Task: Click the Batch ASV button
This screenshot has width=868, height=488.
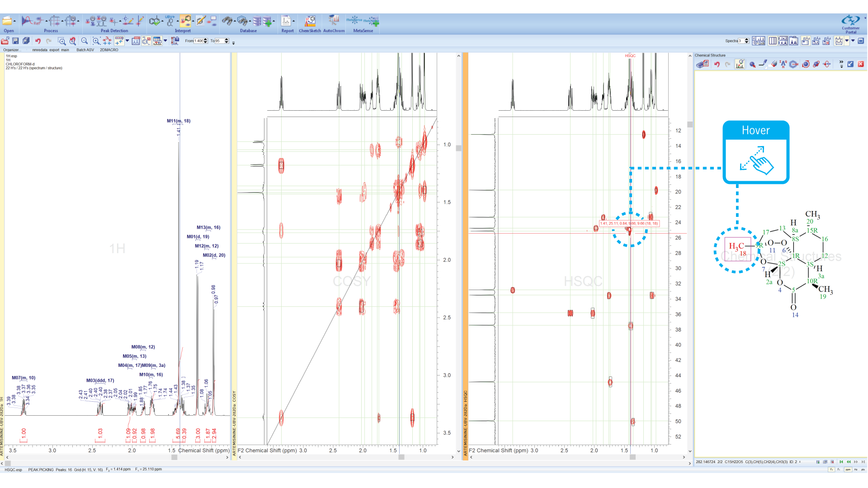Action: tap(85, 50)
